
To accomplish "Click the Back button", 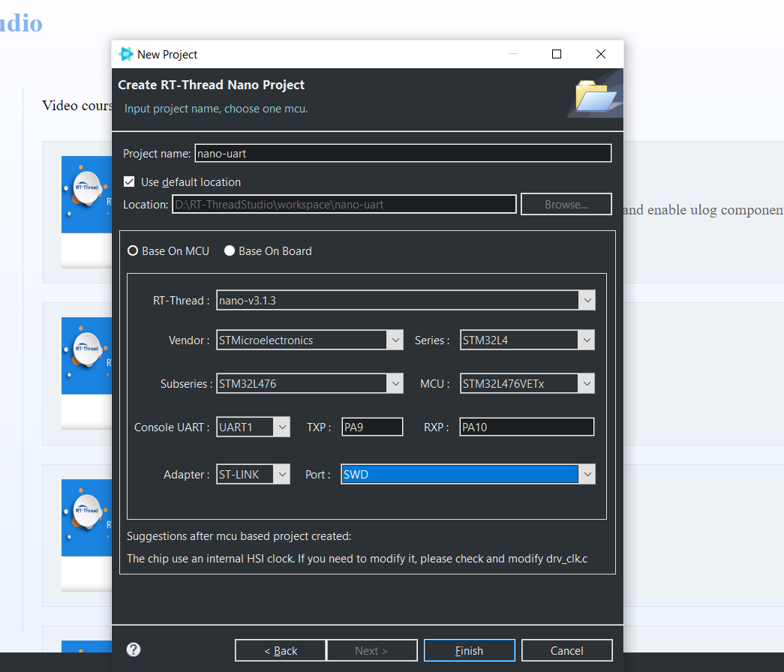I will pos(281,650).
